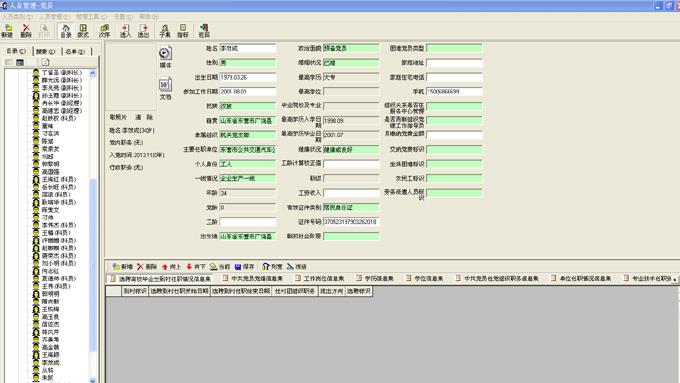
Task: Open the 媒体 media icon
Action: click(x=165, y=56)
